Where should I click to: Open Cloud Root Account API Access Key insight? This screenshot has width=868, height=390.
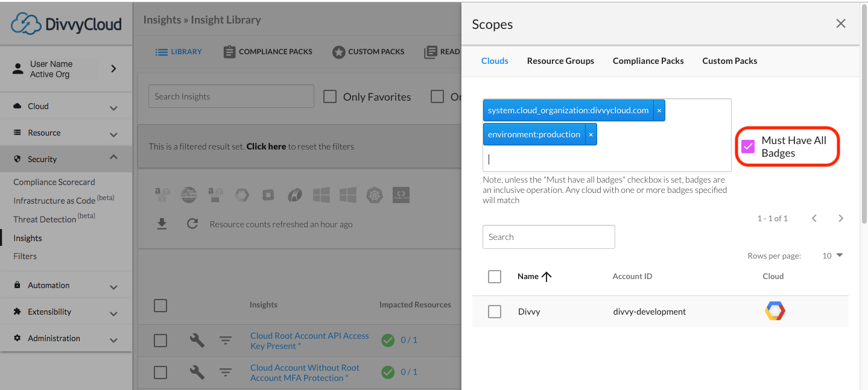309,341
